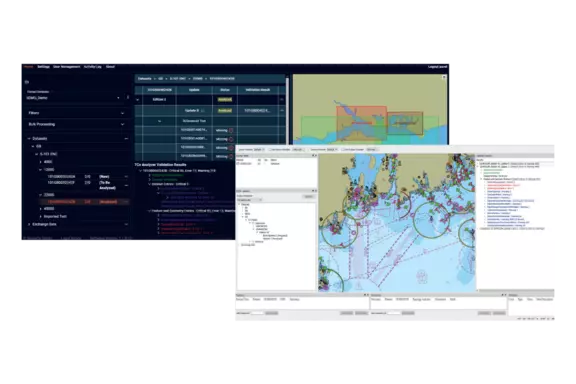Open User Management in top navigation

pos(66,67)
